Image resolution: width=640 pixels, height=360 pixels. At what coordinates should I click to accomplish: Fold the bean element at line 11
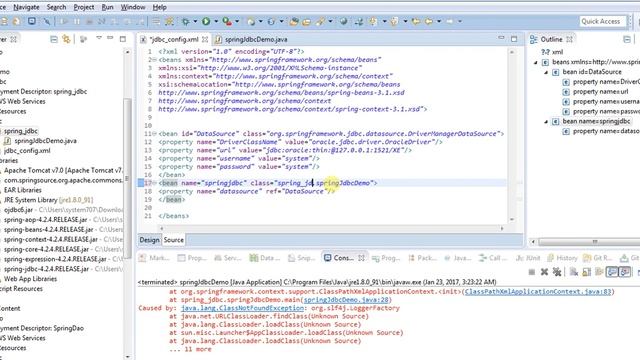click(154, 133)
